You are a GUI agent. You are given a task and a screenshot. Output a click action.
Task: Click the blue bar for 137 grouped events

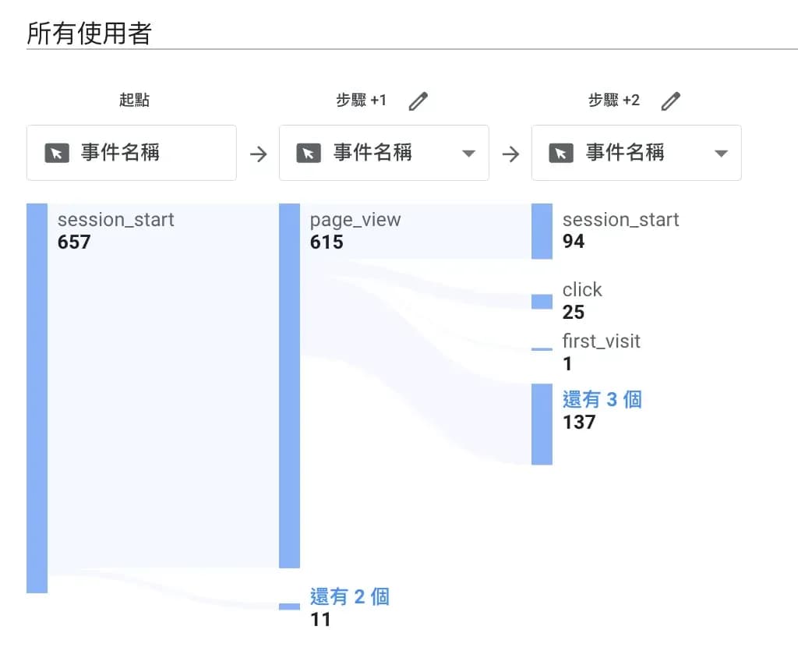(542, 424)
